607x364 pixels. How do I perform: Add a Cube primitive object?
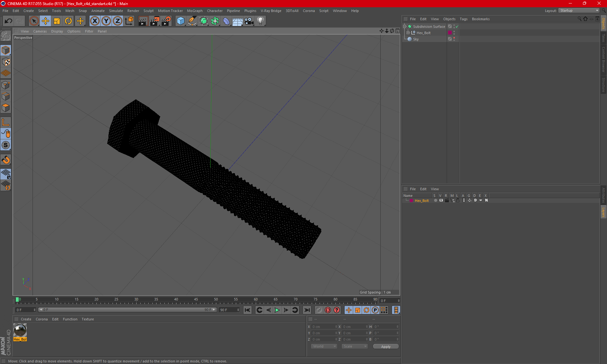181,21
